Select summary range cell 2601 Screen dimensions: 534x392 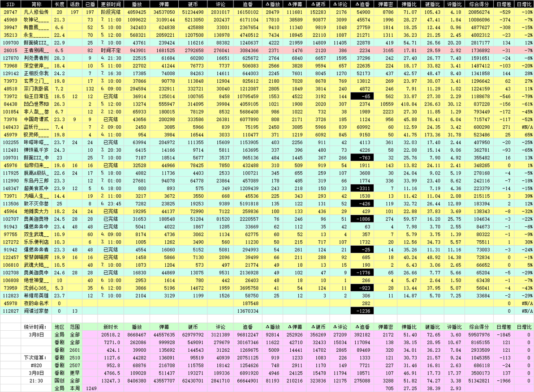(x=74, y=350)
